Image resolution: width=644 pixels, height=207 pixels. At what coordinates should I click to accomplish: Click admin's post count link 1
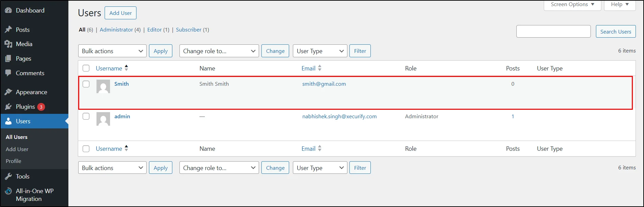click(x=513, y=117)
